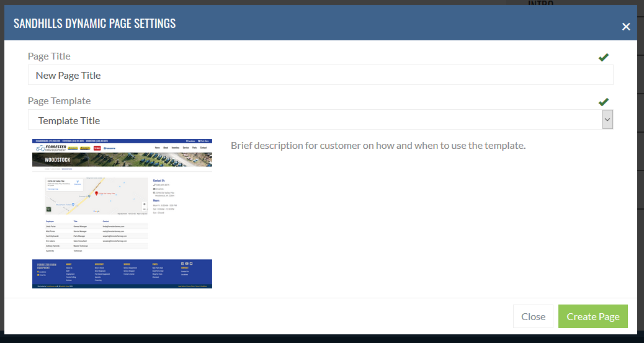The width and height of the screenshot is (644, 343).
Task: Click the Page Template dropdown arrow
Action: [x=607, y=120]
